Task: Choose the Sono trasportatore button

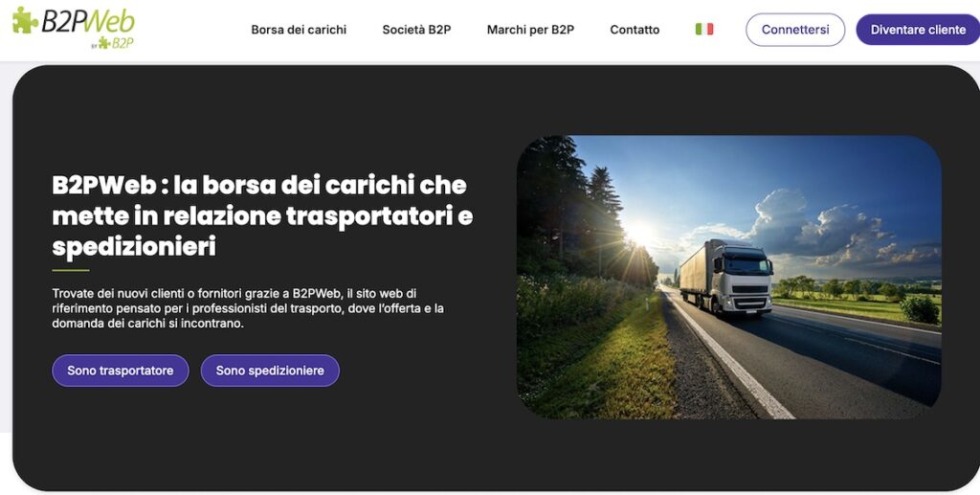Action: [x=121, y=371]
